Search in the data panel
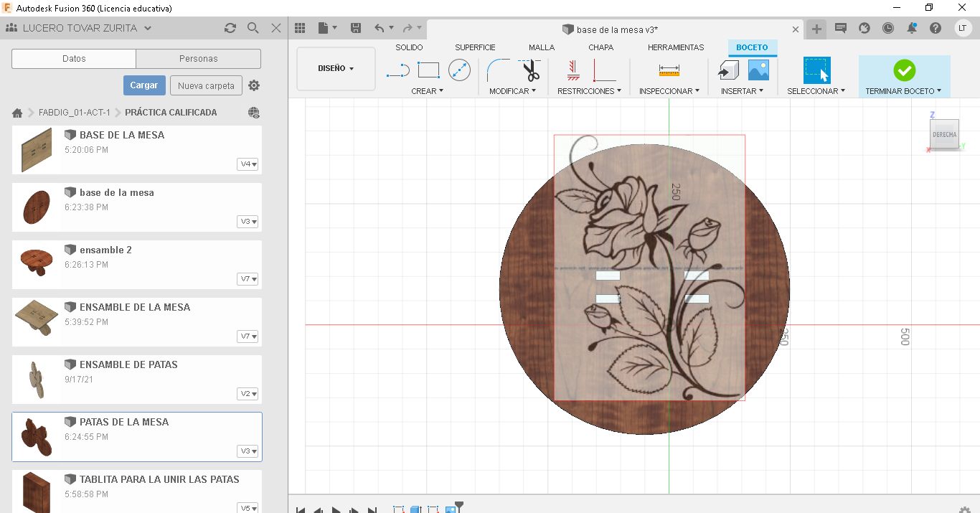 coord(253,28)
